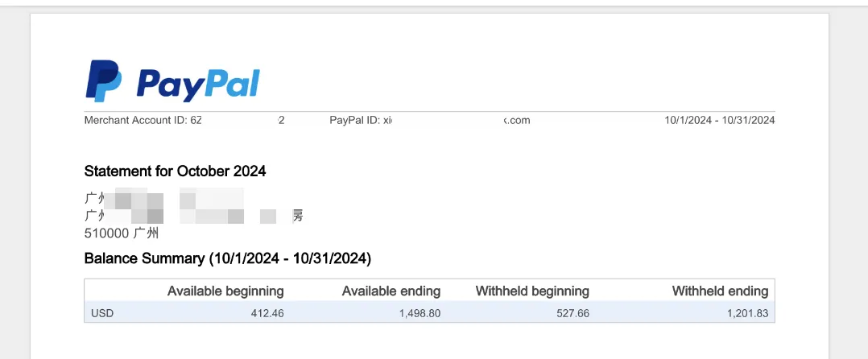Click the Withheld beginning column header
Image resolution: width=868 pixels, height=359 pixels.
coord(532,291)
